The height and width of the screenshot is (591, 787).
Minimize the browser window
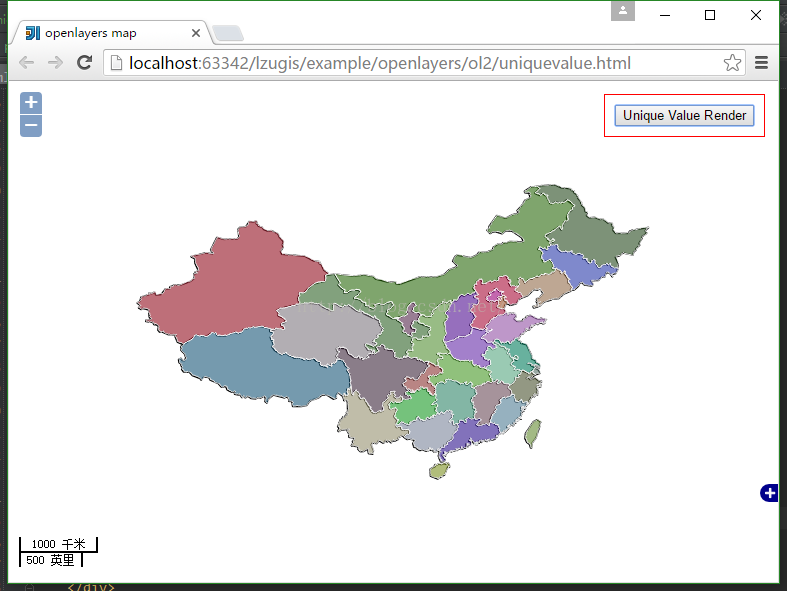tap(665, 15)
